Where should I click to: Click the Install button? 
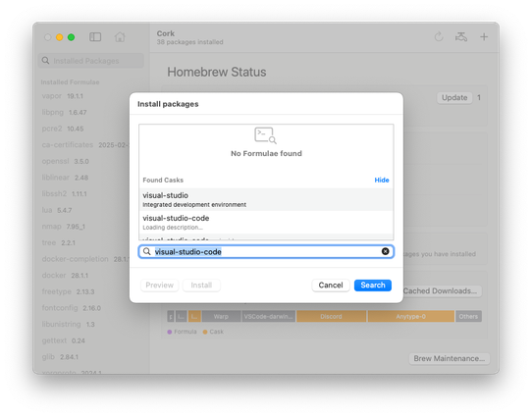201,286
